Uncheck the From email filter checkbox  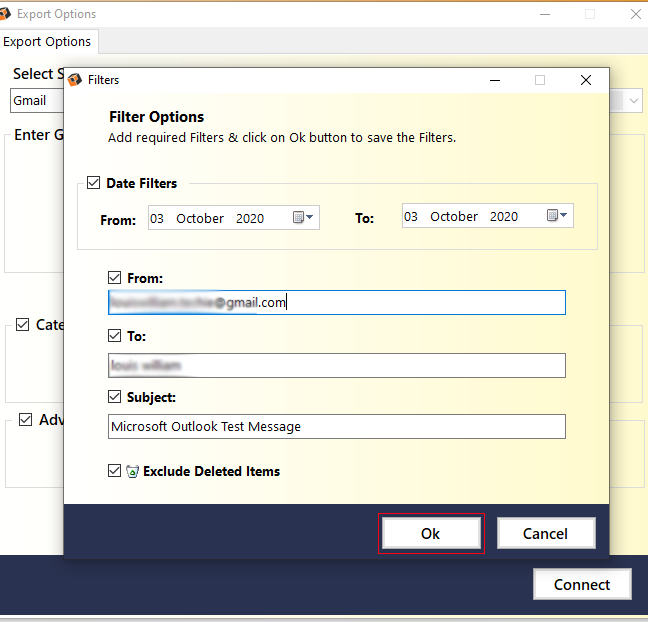115,278
